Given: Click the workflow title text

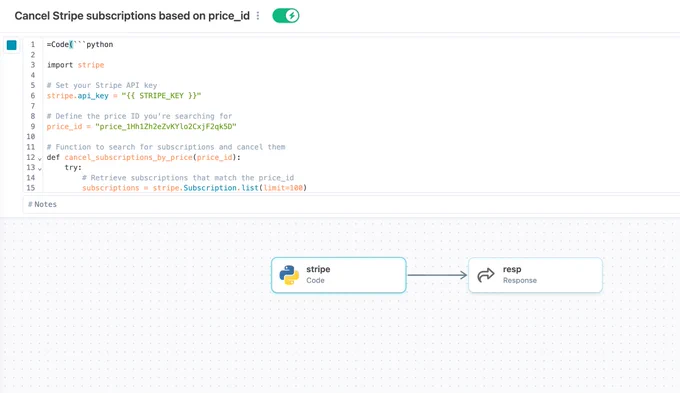Looking at the screenshot, I should click(x=132, y=16).
